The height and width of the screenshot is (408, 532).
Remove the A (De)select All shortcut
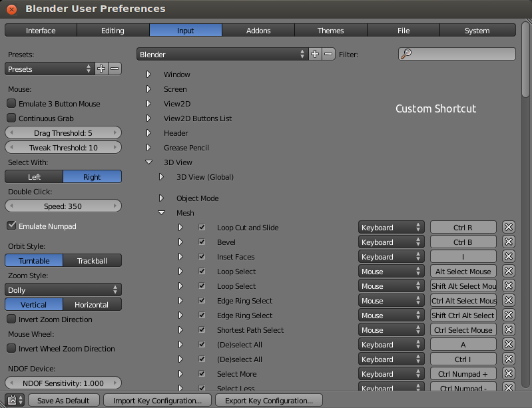[x=508, y=344]
